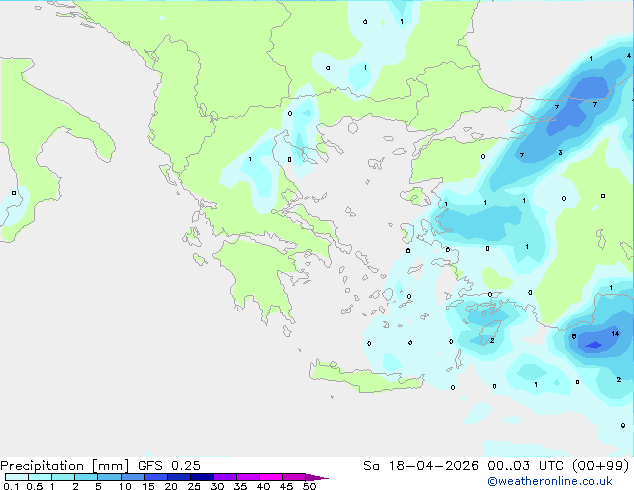Click the '30' legend scale label

click(217, 486)
